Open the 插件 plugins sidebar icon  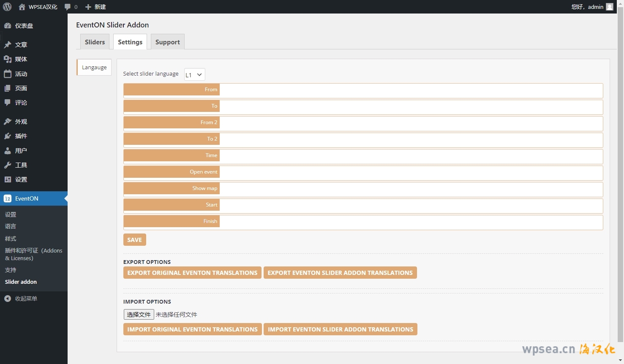pos(8,136)
